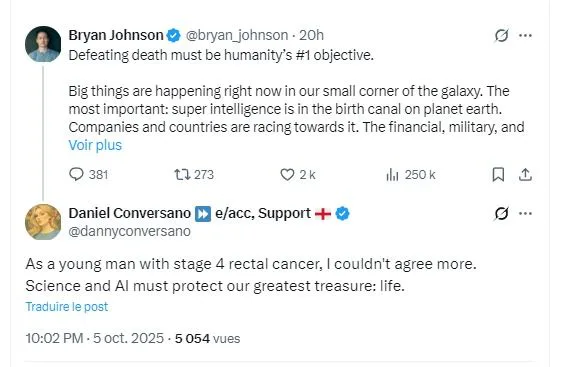Open replies on Bryan Johnson's post
The height and width of the screenshot is (367, 563).
[88, 175]
